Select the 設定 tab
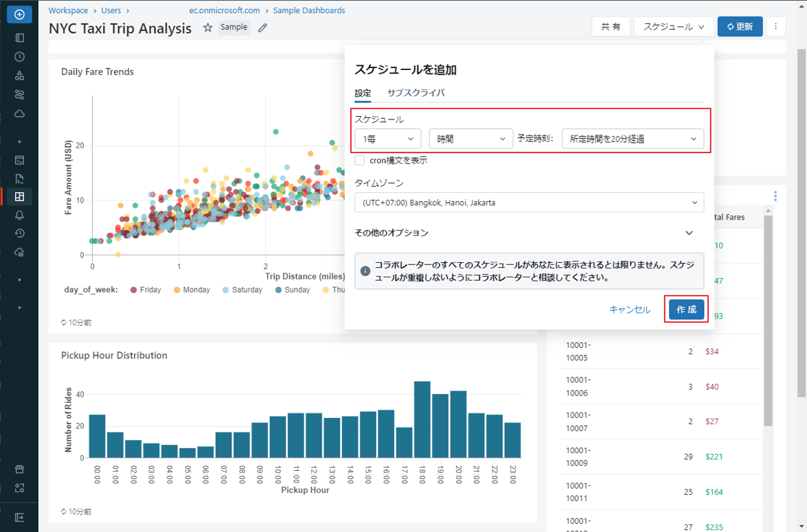The height and width of the screenshot is (532, 807). coord(363,93)
